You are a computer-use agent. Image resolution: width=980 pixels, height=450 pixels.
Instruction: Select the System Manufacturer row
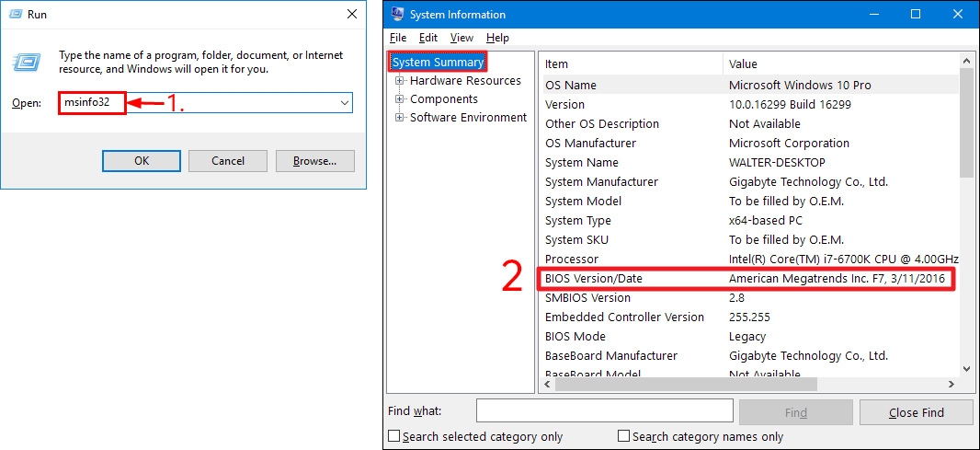(749, 182)
